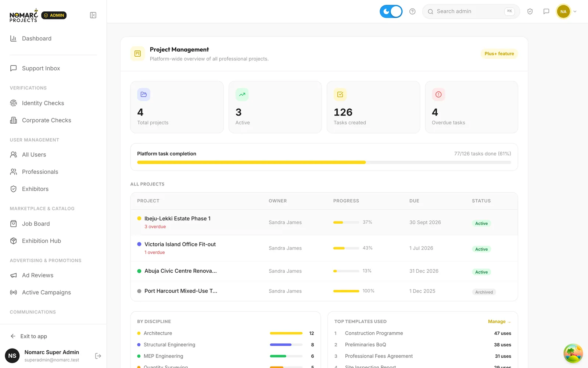588x368 pixels.
Task: Open Abuja Civic Centre Renova... project
Action: [x=180, y=271]
